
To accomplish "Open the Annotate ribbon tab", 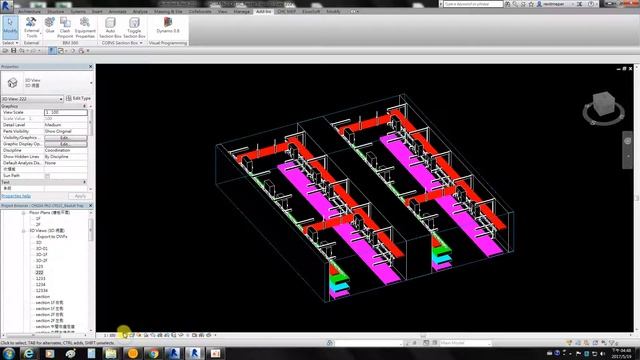I will 118,11.
